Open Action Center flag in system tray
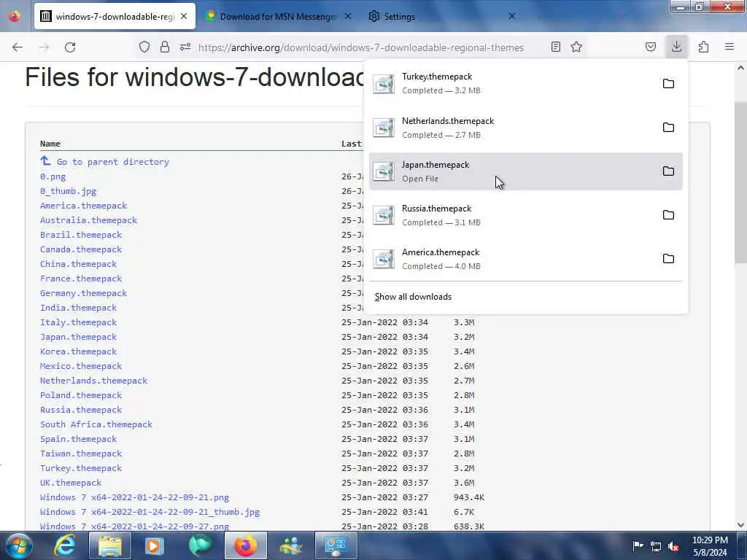Image resolution: width=747 pixels, height=560 pixels. [x=638, y=545]
